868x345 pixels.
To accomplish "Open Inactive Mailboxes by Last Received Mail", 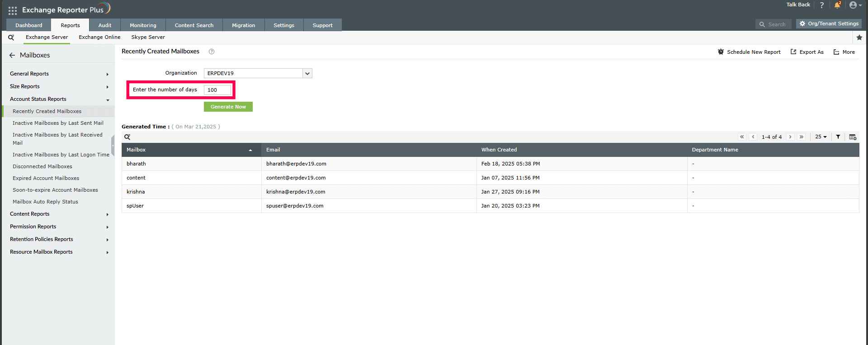I will point(57,139).
